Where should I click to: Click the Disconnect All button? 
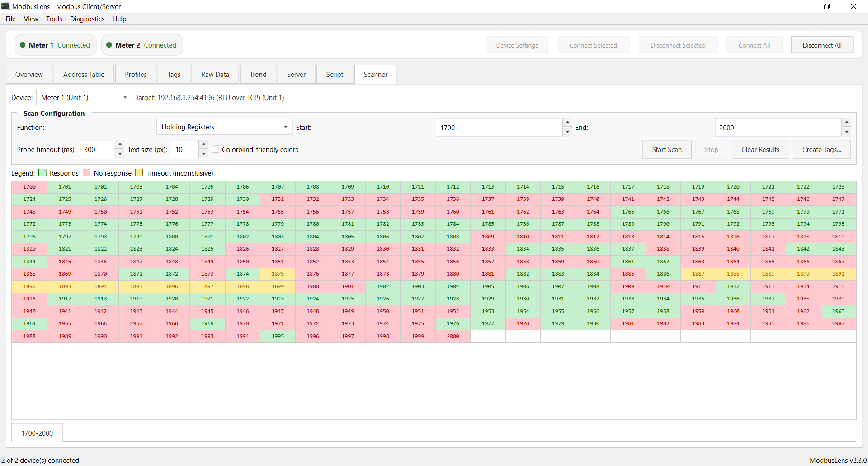click(822, 45)
